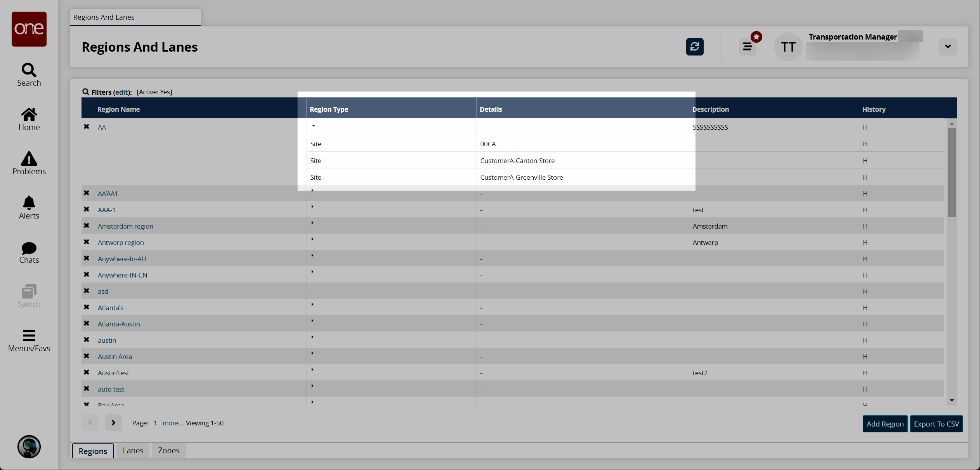Go to next page arrow
The height and width of the screenshot is (470, 980).
pyautogui.click(x=113, y=423)
